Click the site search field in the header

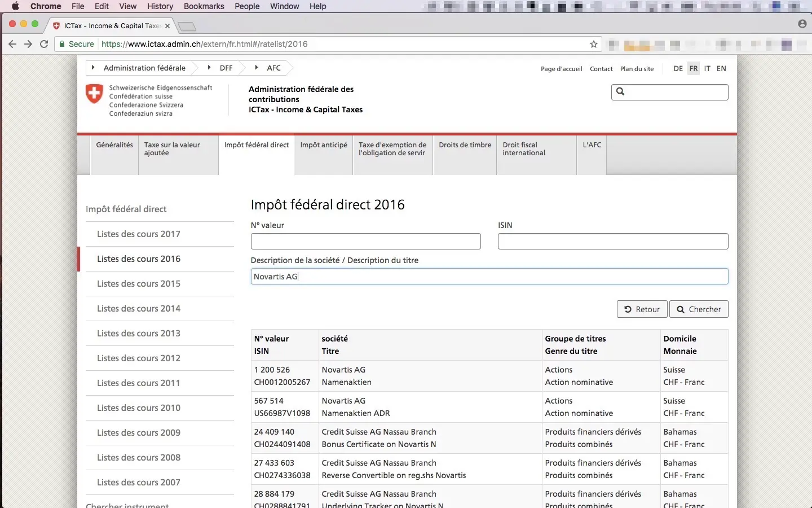pos(670,92)
